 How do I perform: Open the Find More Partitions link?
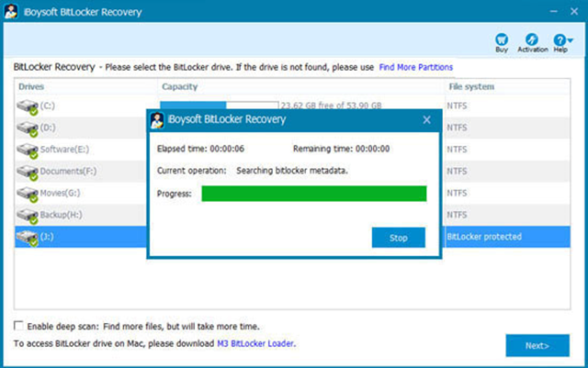(416, 68)
